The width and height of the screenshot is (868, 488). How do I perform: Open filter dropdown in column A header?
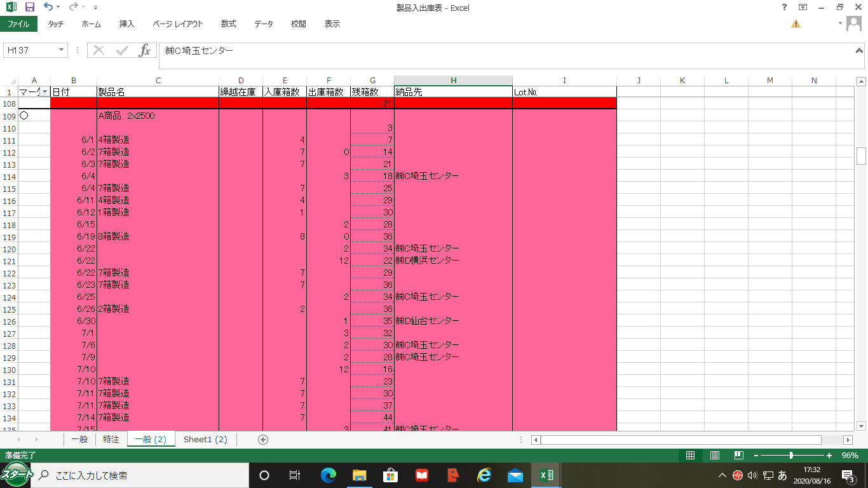(44, 92)
